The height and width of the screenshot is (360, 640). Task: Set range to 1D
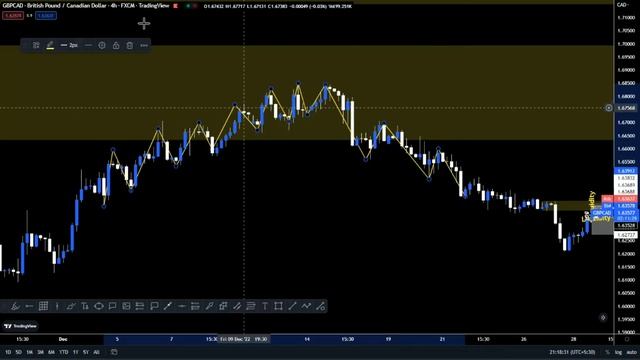point(8,352)
